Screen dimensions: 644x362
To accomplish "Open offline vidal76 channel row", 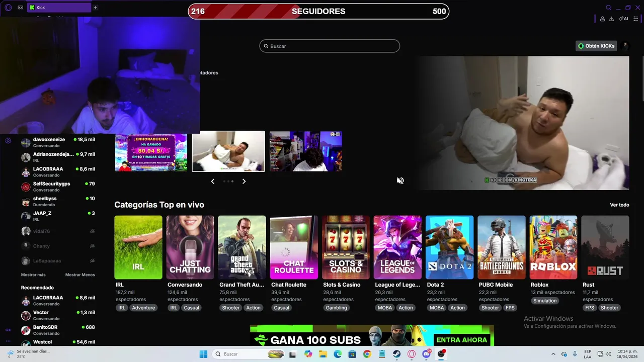I will pyautogui.click(x=58, y=231).
